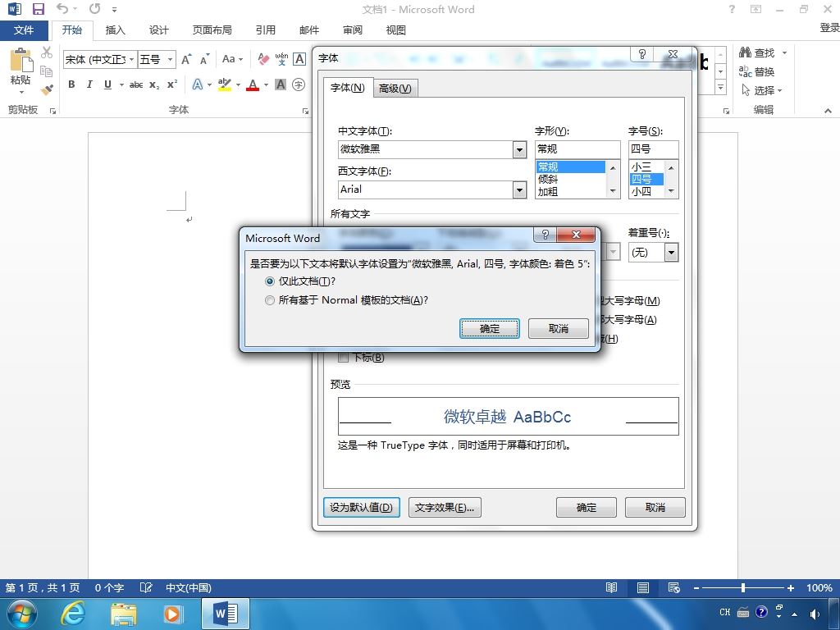Click the Windows Start button
Screen dimensions: 840x630
[22, 614]
